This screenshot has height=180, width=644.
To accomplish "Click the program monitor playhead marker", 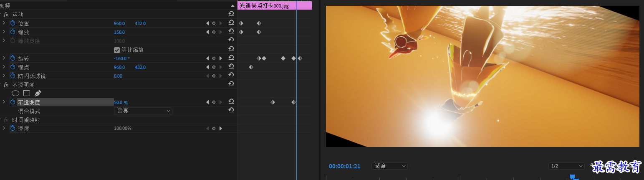I will 573,177.
